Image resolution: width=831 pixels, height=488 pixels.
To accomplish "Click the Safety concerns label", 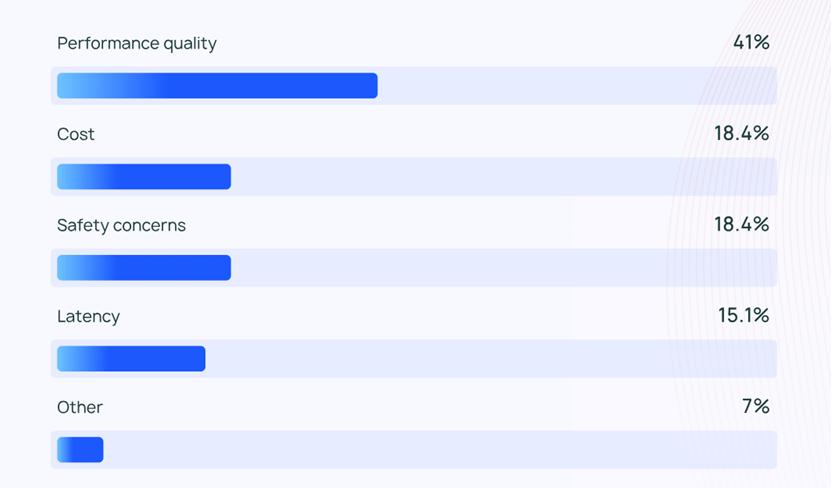I will [x=121, y=226].
